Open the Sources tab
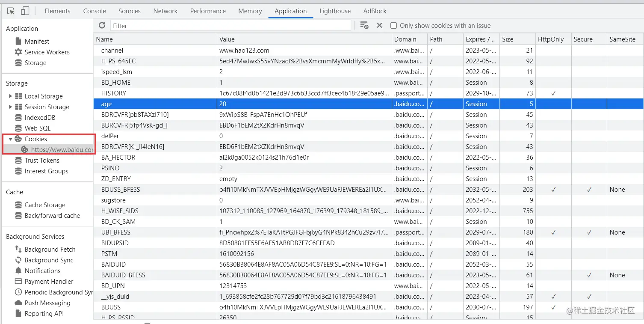Screen dimensions: 644x324 [x=130, y=11]
